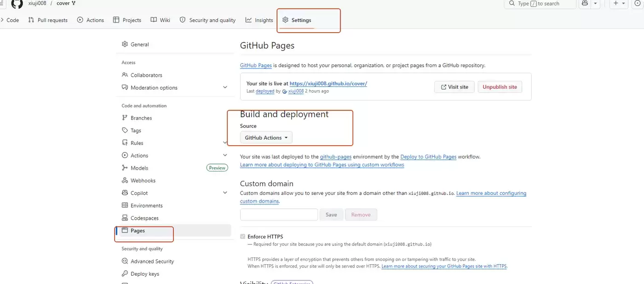Open the Deploy to GitHub Pages workflow link

[428, 157]
